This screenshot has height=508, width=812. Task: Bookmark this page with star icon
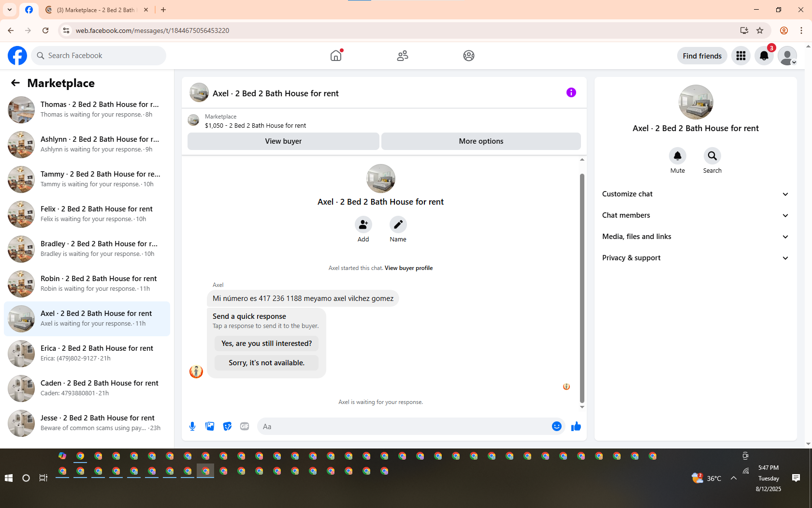(760, 30)
